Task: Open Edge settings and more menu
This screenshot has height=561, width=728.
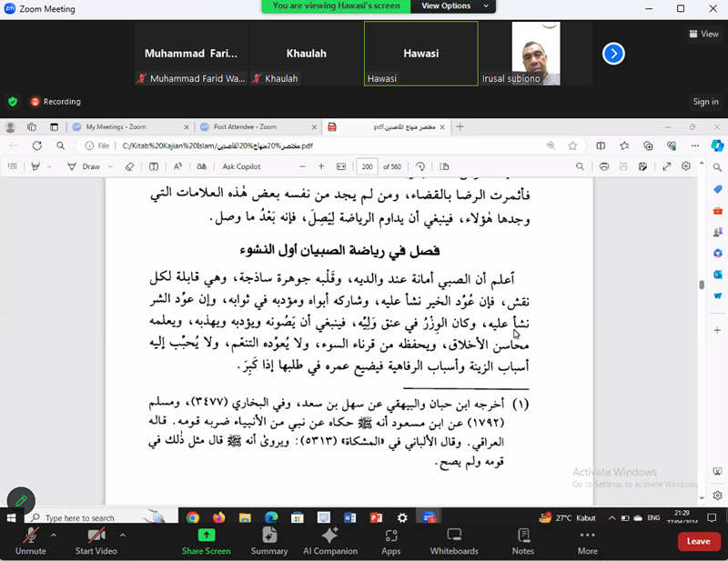Action: coord(694,145)
